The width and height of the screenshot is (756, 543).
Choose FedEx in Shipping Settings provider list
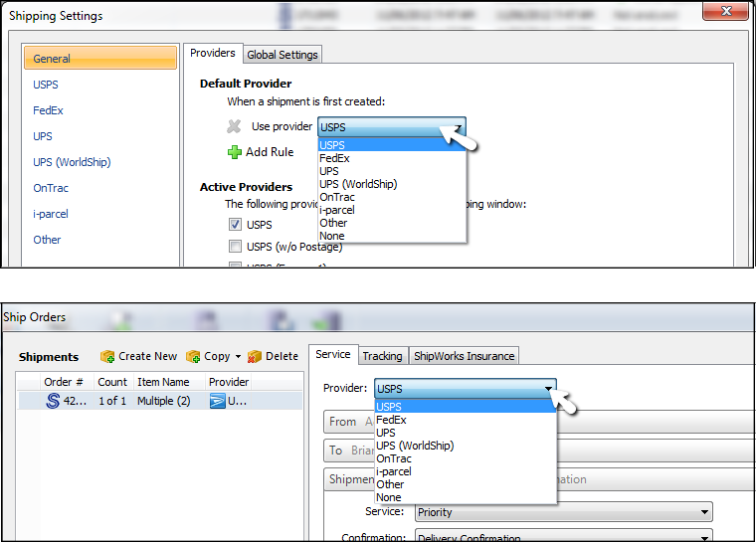pos(392,158)
